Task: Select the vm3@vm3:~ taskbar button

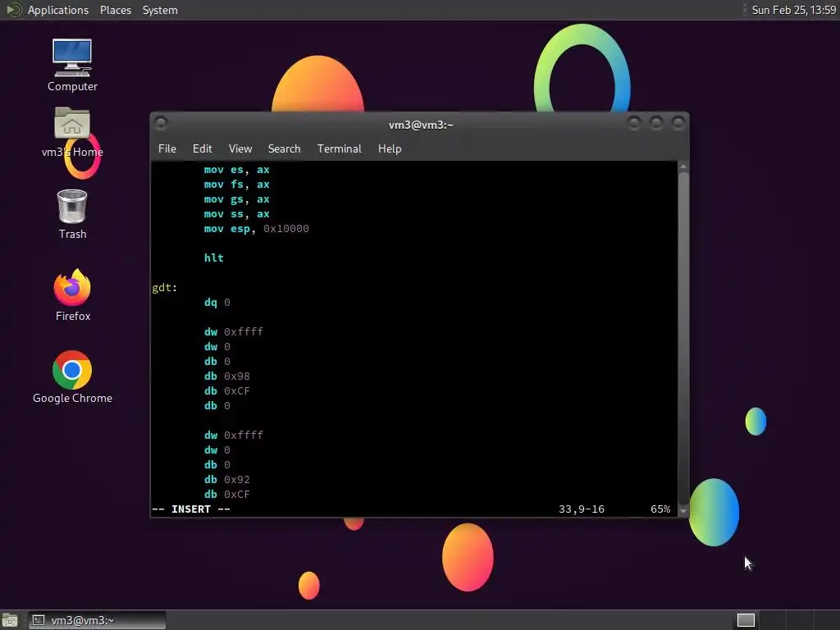Action: (x=97, y=620)
